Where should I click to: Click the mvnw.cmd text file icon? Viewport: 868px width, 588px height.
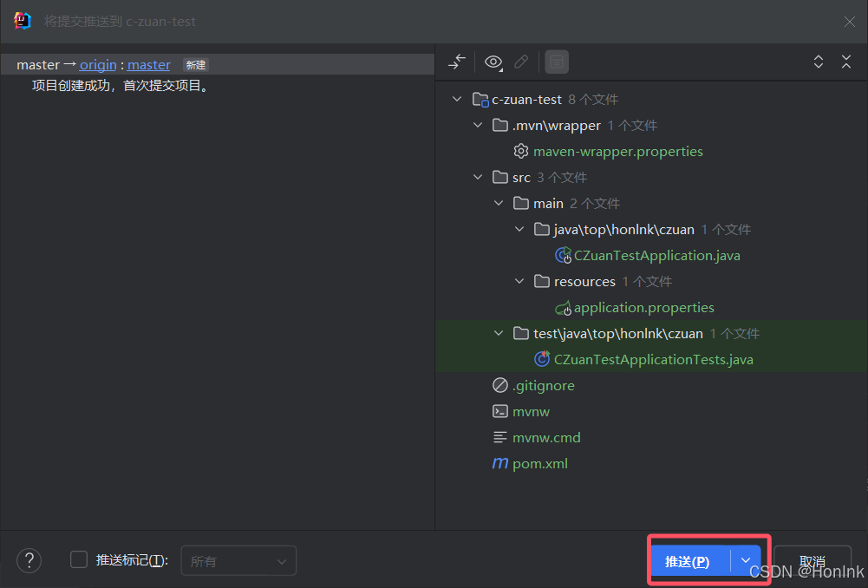coord(499,437)
